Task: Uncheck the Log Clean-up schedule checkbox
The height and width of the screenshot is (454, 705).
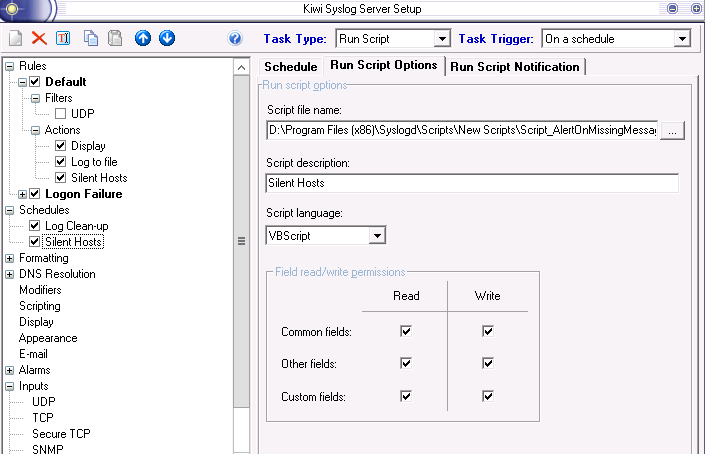Action: 35,226
